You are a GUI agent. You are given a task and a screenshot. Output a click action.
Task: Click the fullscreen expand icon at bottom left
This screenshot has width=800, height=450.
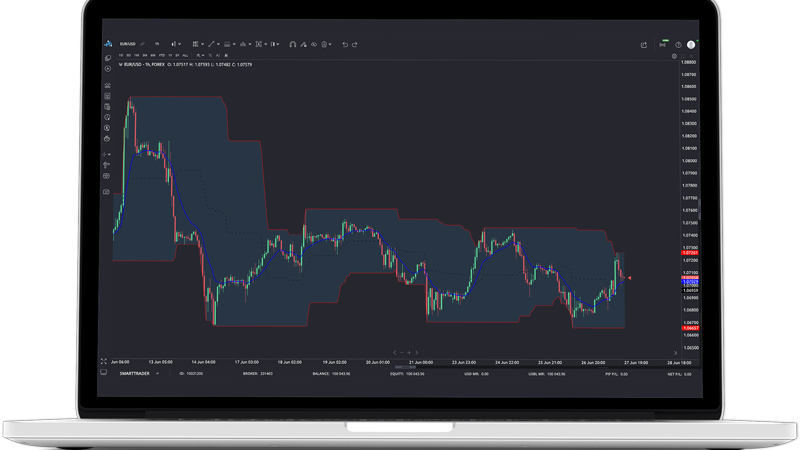click(104, 361)
